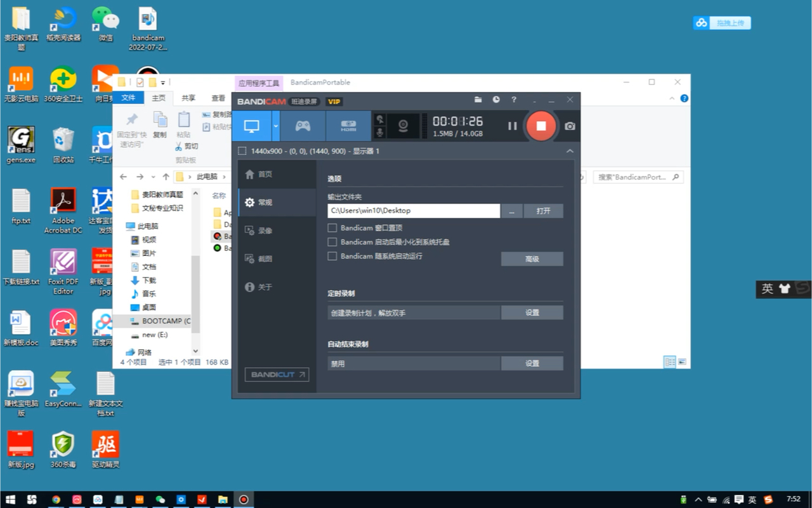Open the 首页 tab in Bandicam sidebar

click(x=277, y=174)
